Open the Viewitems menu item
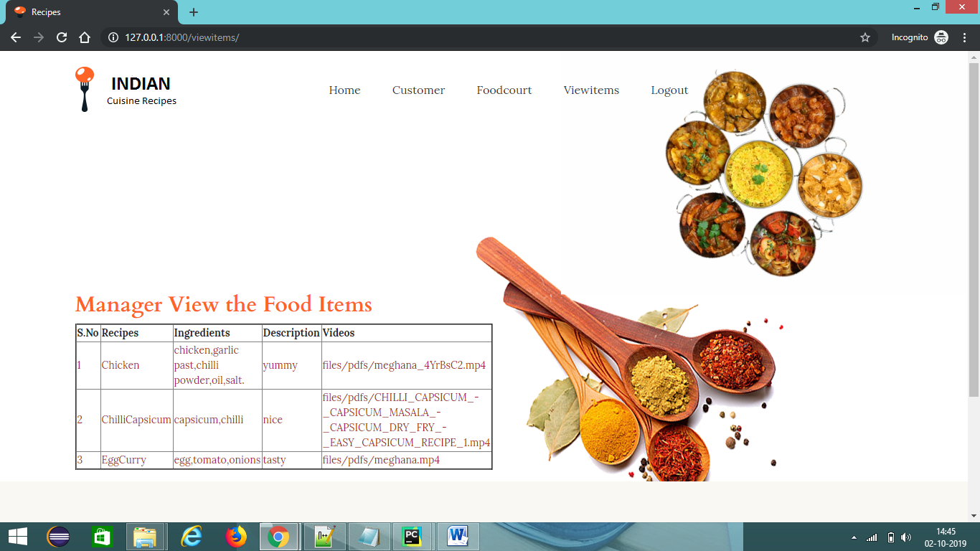 [x=591, y=90]
